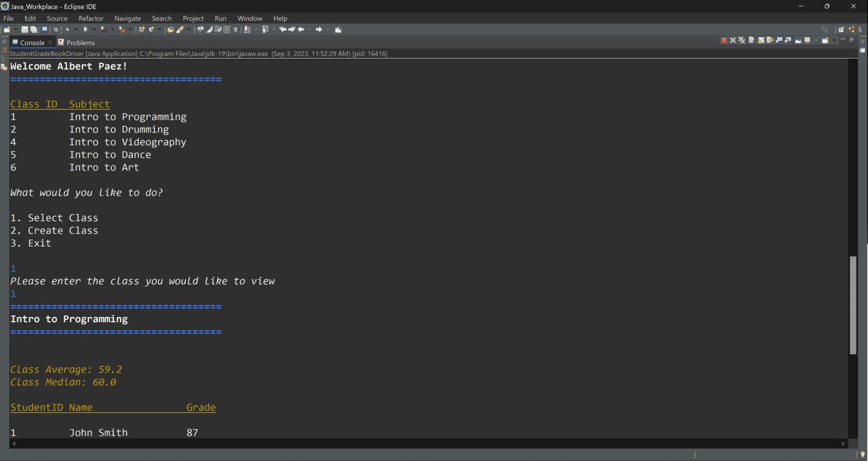The height and width of the screenshot is (461, 868).
Task: Switch to the Problems tab
Action: (x=76, y=42)
